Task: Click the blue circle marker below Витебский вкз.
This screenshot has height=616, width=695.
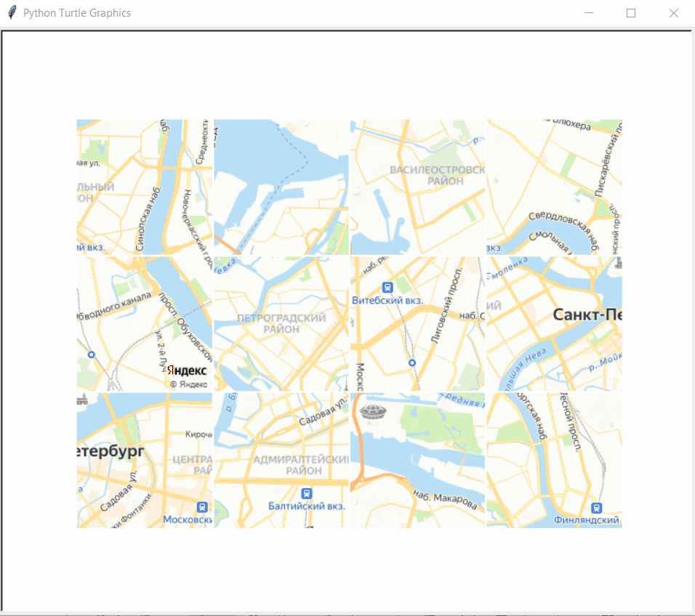Action: click(x=412, y=362)
